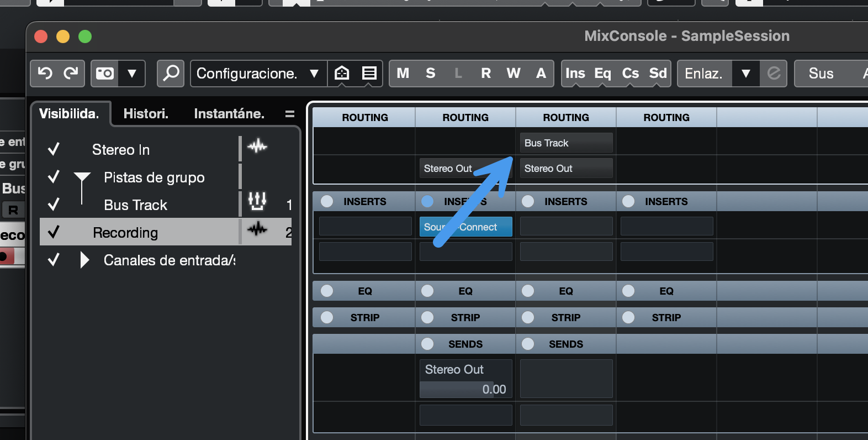Image resolution: width=868 pixels, height=440 pixels.
Task: Switch to the Histori. tab
Action: point(146,114)
